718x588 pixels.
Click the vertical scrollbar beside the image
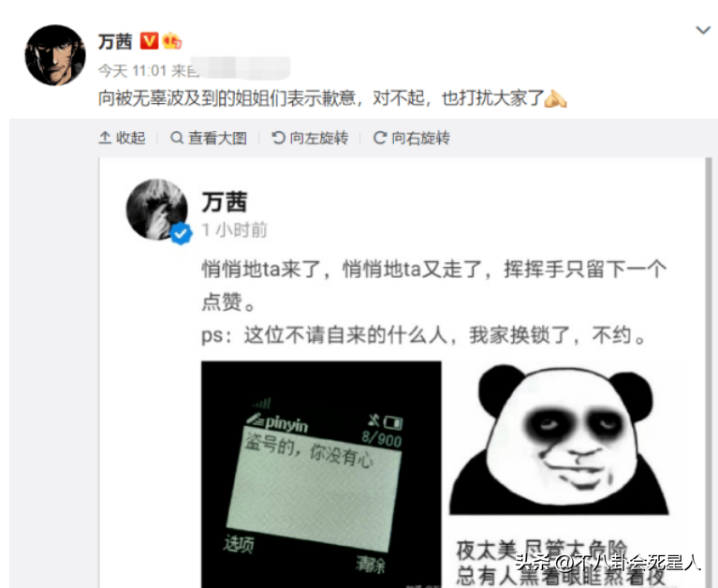click(709, 373)
